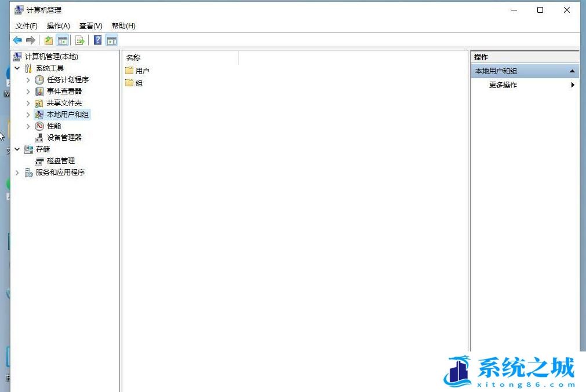
Task: Open the 查看(V) menu
Action: click(90, 26)
